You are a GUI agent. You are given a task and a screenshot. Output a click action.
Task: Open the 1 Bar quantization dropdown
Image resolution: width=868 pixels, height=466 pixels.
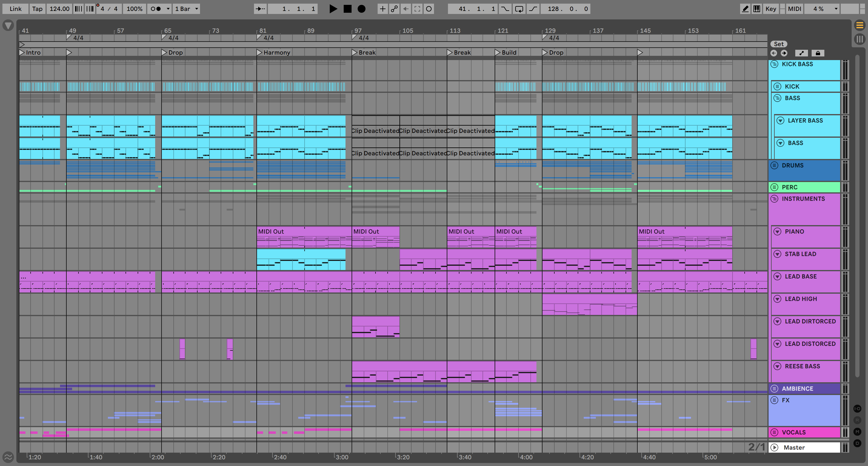[186, 9]
